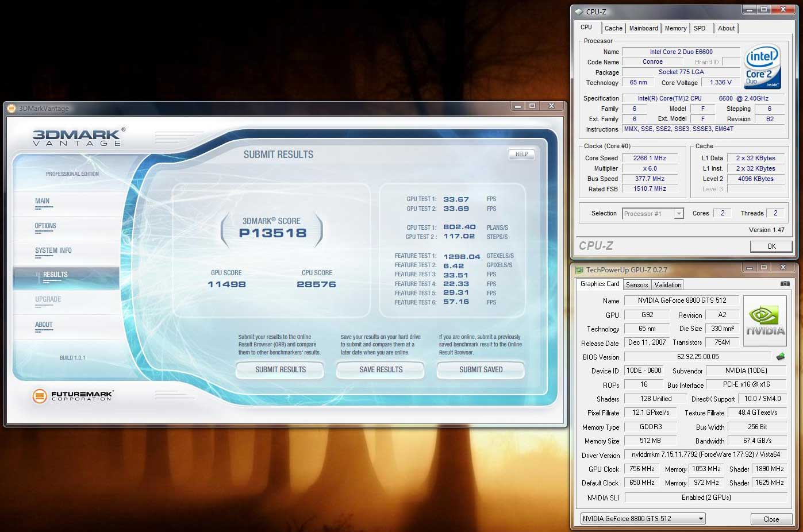Click the 3DMark score P13518
803x532 pixels.
click(272, 233)
